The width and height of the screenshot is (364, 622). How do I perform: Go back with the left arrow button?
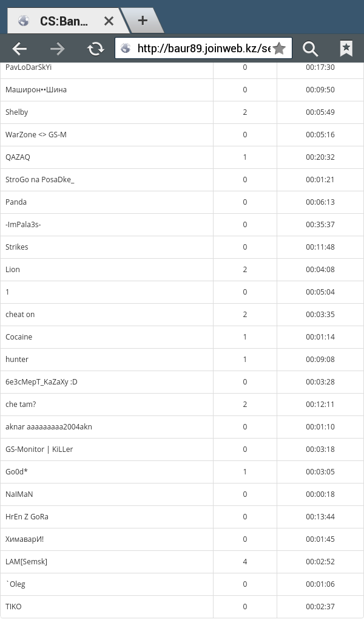pyautogui.click(x=19, y=49)
